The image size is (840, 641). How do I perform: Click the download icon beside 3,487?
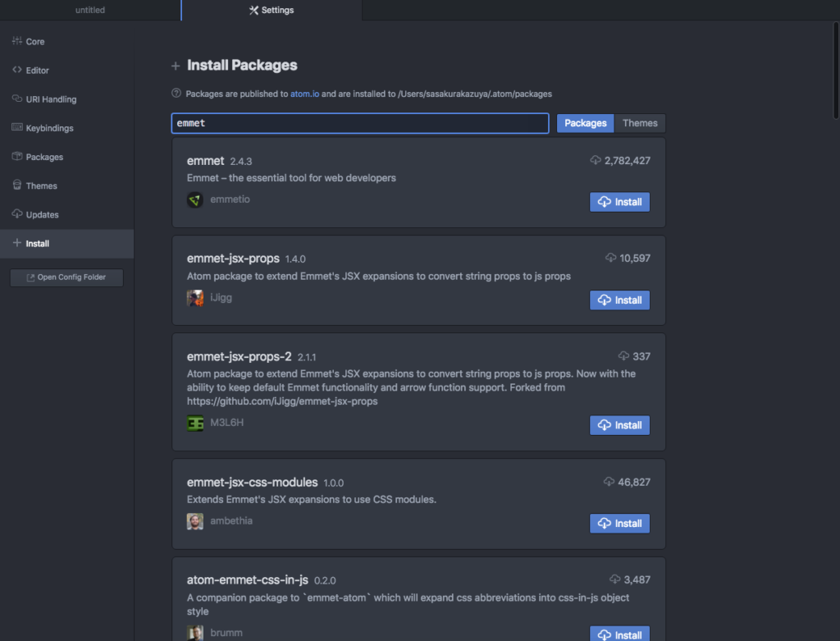point(615,579)
